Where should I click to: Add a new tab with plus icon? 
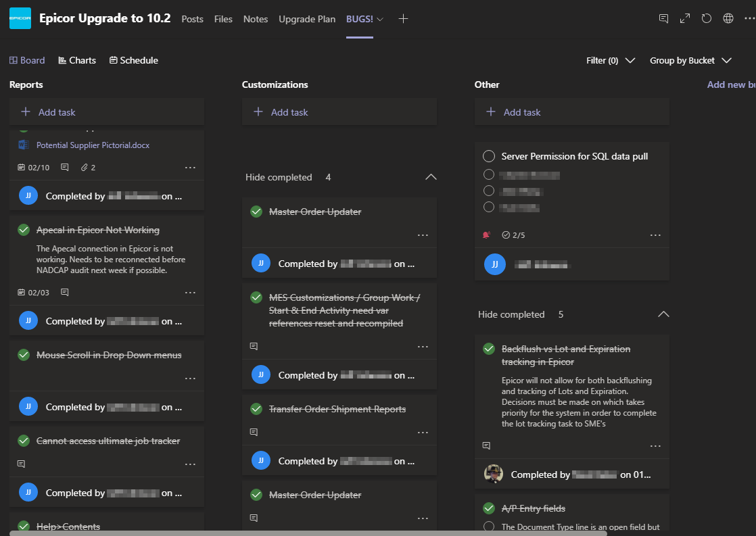coord(403,19)
